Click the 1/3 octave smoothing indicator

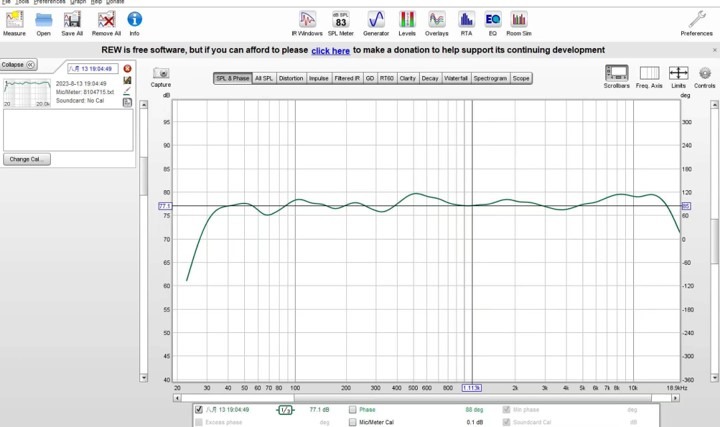pyautogui.click(x=285, y=410)
